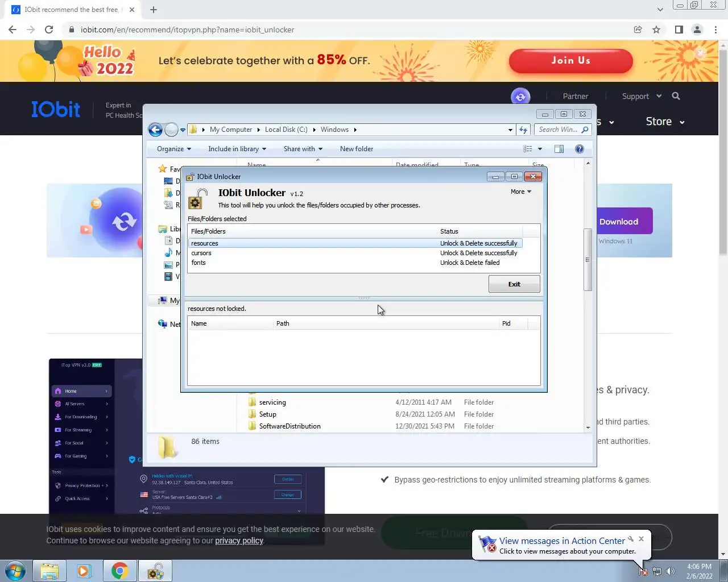Select the resources row in Unlocker list
The width and height of the screenshot is (728, 582).
tap(355, 243)
